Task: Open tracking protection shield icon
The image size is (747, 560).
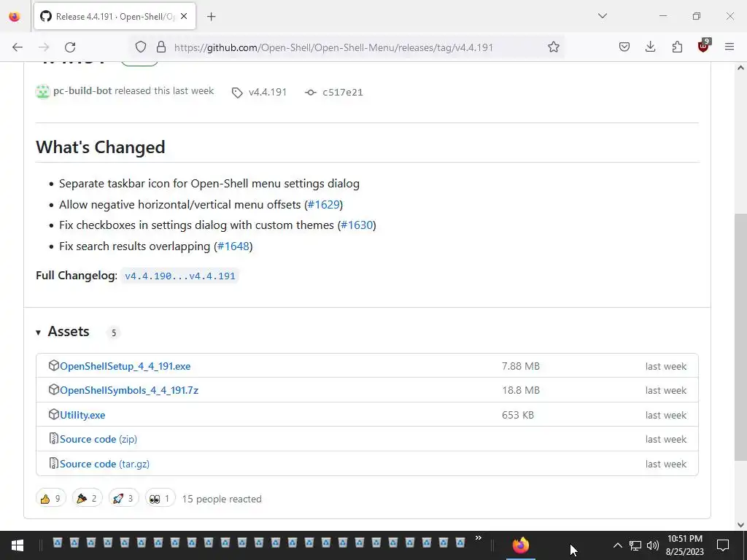Action: click(141, 47)
